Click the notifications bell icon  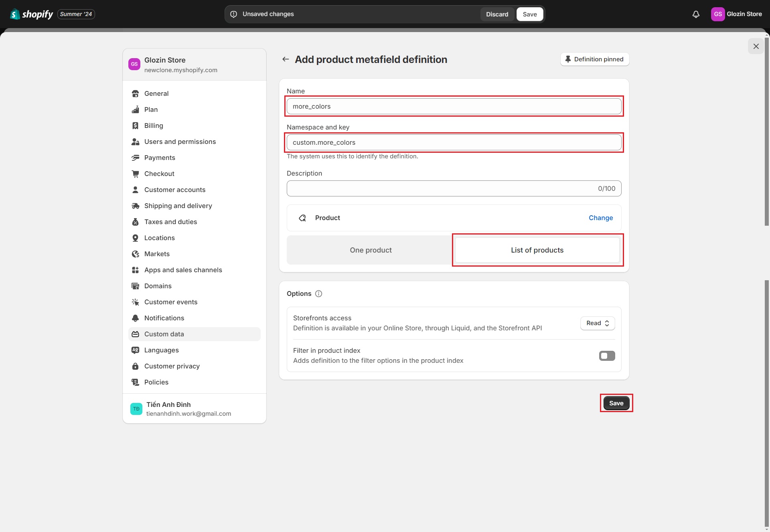coord(696,14)
